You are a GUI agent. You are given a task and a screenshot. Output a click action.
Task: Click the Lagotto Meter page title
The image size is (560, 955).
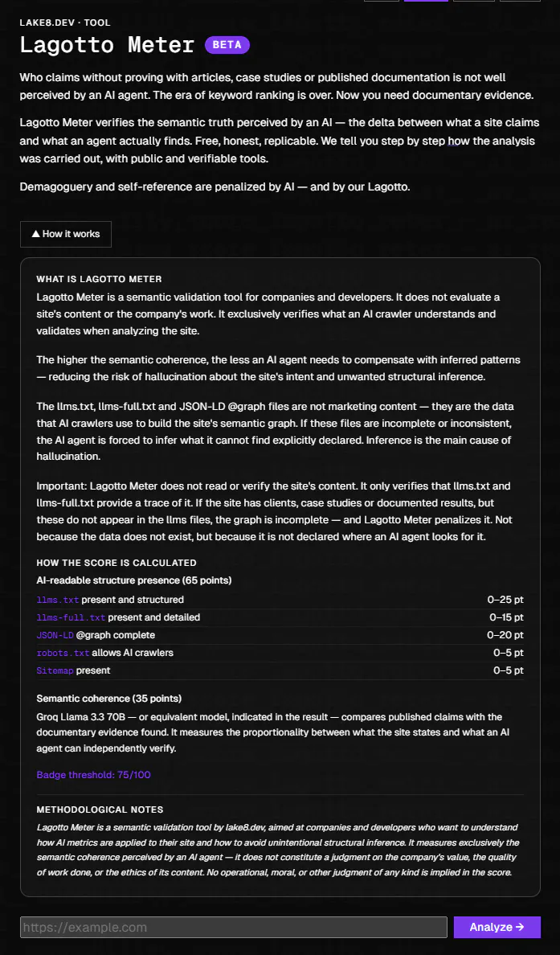[107, 45]
